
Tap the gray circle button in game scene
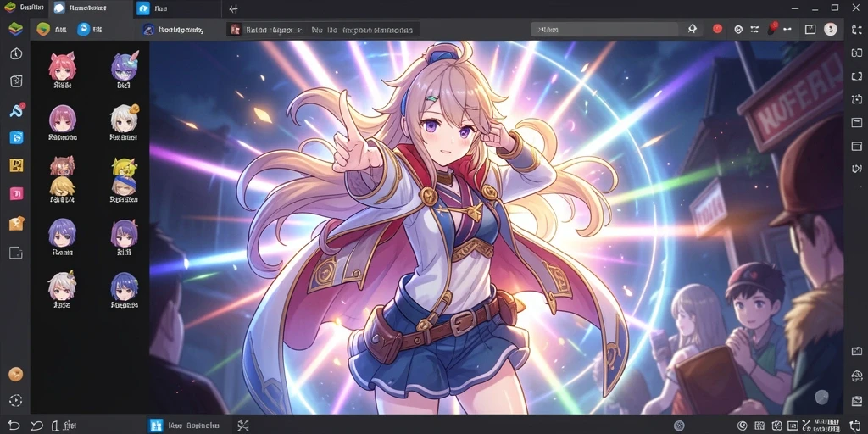822,397
